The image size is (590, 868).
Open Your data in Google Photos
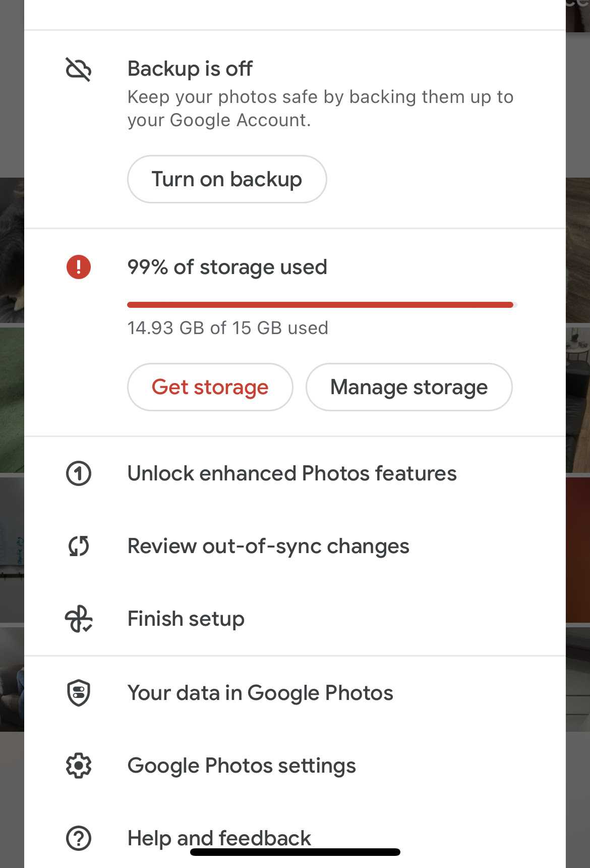click(x=260, y=693)
